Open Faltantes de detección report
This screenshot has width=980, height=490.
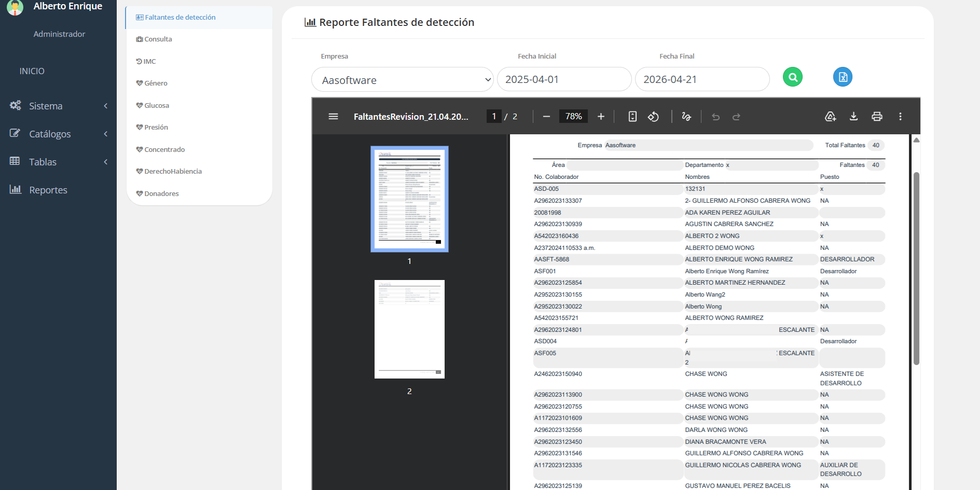(x=180, y=18)
